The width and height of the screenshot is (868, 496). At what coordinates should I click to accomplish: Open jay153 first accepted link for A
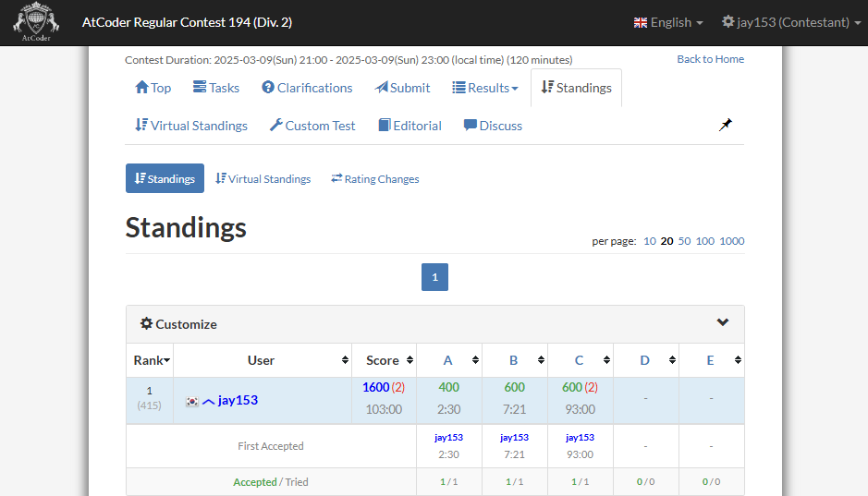click(x=449, y=438)
